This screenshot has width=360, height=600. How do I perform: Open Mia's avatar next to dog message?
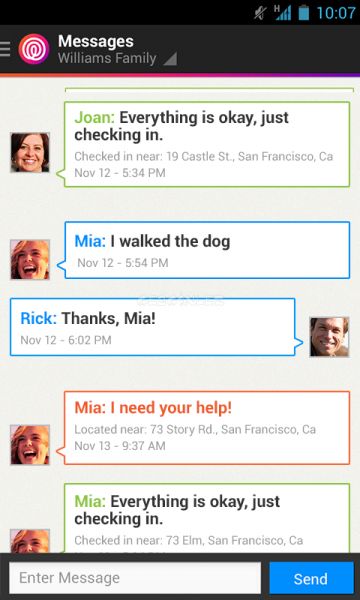click(x=30, y=259)
